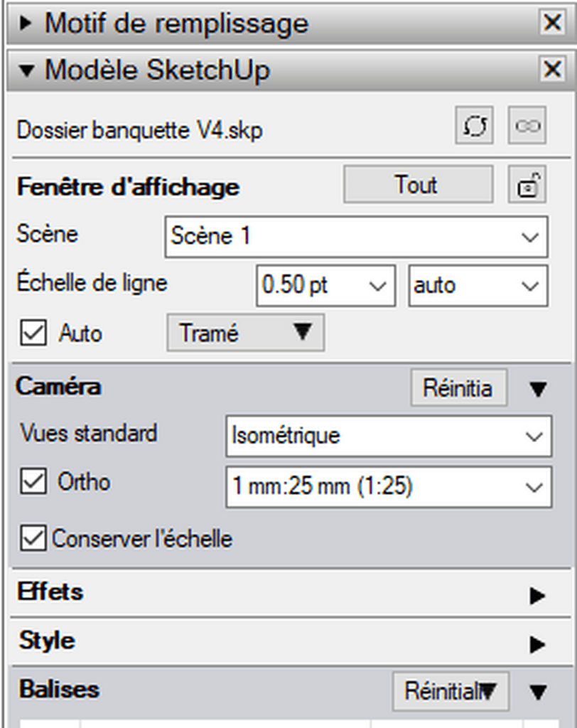Open the auto line scale dropdown
The height and width of the screenshot is (728, 577).
coord(478,286)
